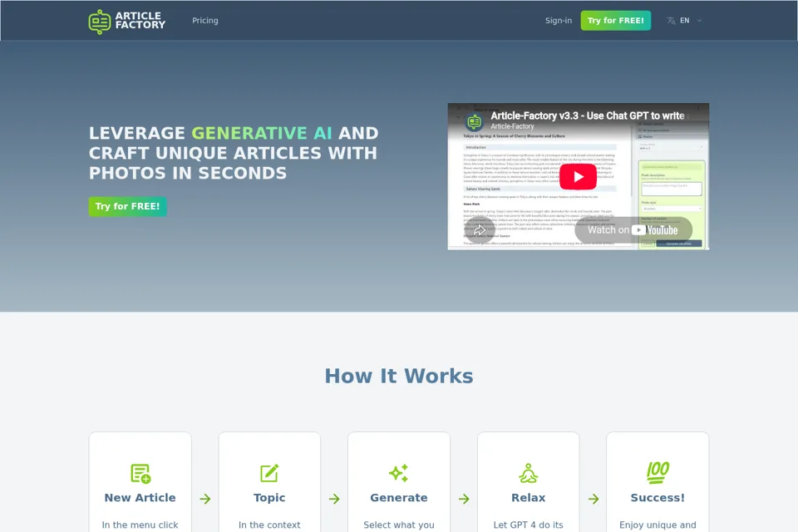Click the Relax meditation icon
This screenshot has width=798, height=532.
tap(529, 473)
